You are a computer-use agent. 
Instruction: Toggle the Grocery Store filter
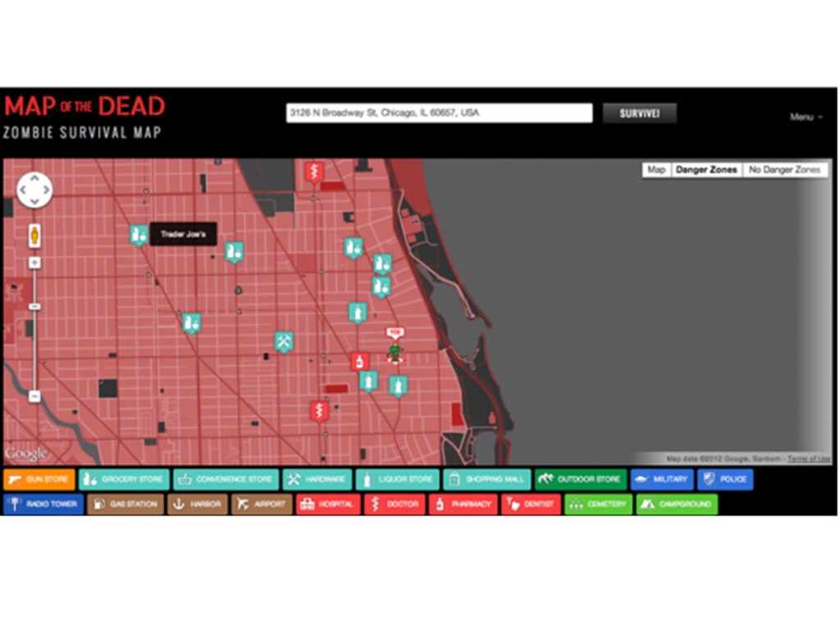[124, 479]
